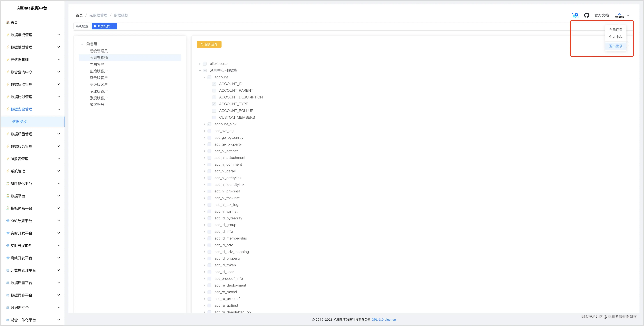Toggle the 深圳中心-数据库 checkbox

coord(205,71)
